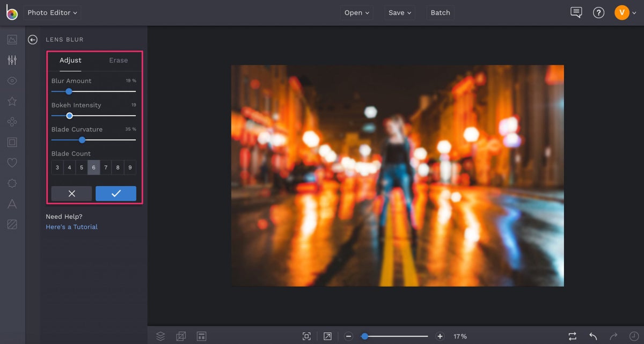
Task: Switch blade count from 6 to 8
Action: pyautogui.click(x=118, y=167)
